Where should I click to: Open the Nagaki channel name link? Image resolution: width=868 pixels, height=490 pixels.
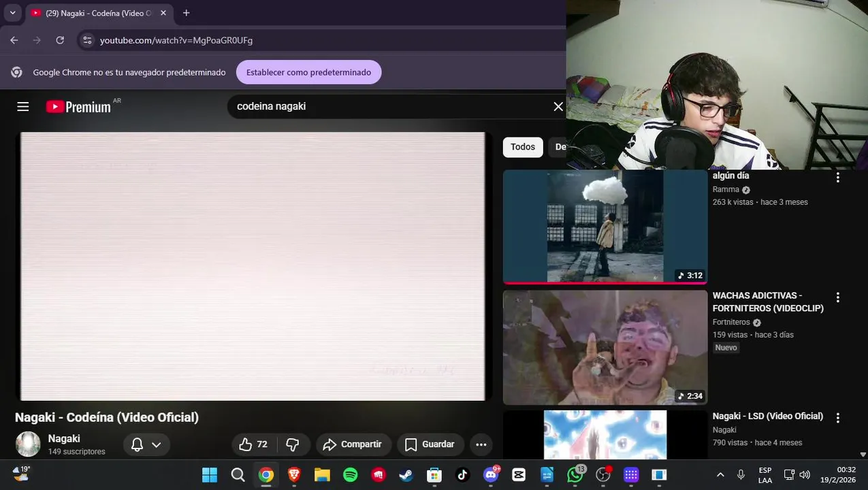[x=64, y=439]
